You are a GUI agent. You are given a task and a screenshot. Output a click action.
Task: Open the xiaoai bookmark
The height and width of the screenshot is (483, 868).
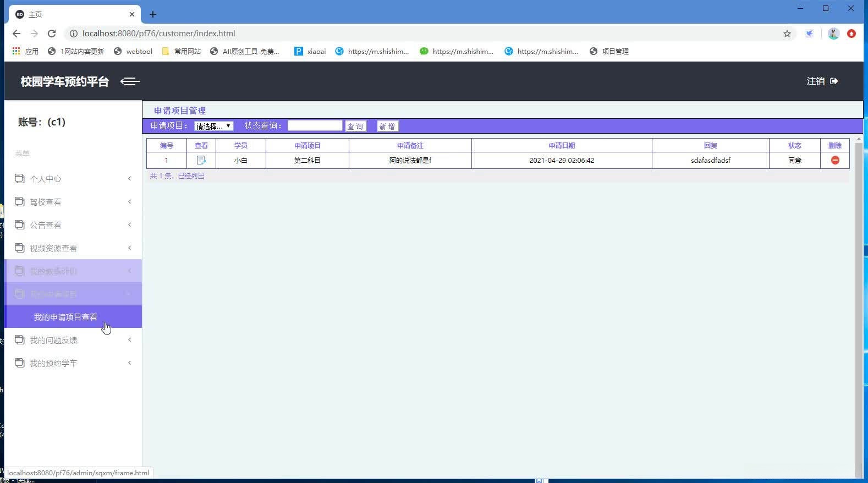click(310, 51)
